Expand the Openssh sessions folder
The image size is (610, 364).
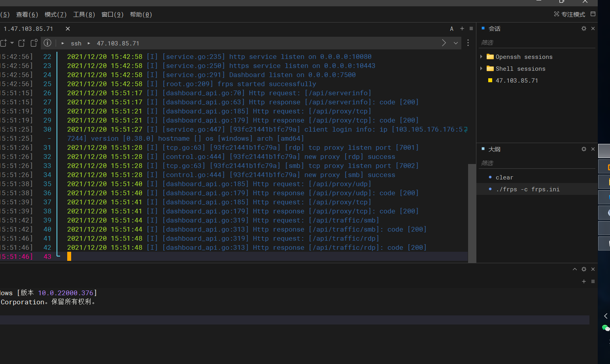(x=481, y=57)
